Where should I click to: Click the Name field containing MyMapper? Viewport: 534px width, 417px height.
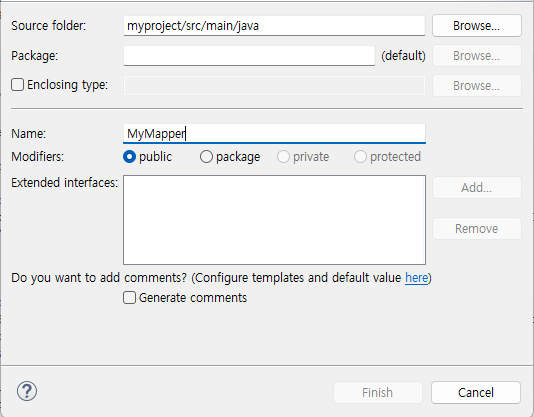(x=274, y=133)
